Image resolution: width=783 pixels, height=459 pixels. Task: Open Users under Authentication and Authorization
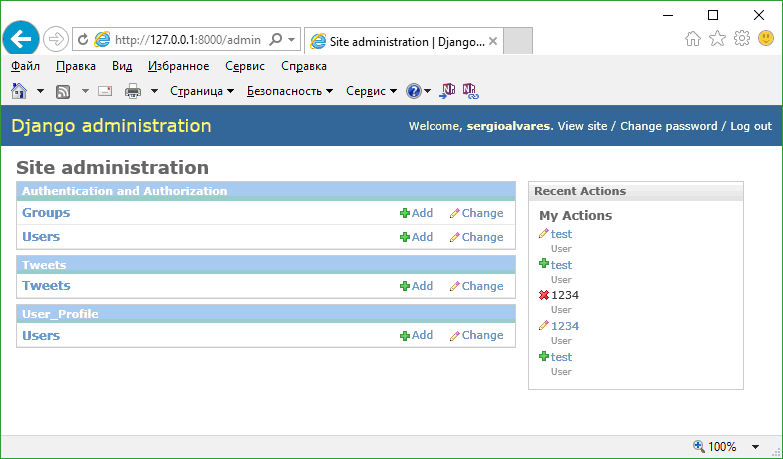(x=41, y=237)
